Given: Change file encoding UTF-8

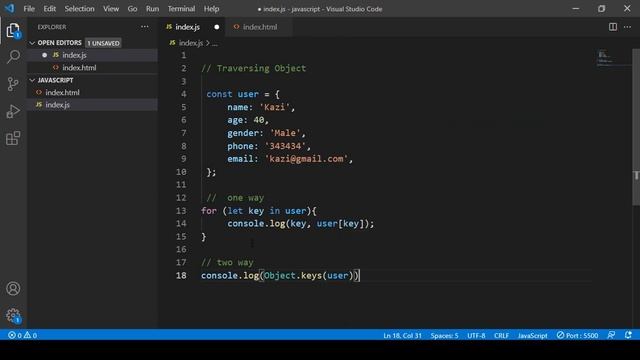Looking at the screenshot, I should point(476,335).
